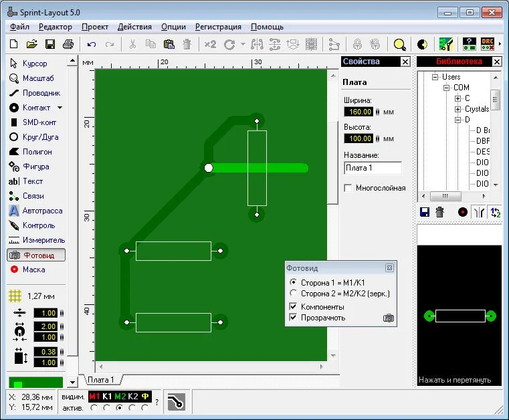Image resolution: width=509 pixels, height=420 pixels.
Task: Print the board using printer icon
Action: coord(68,44)
